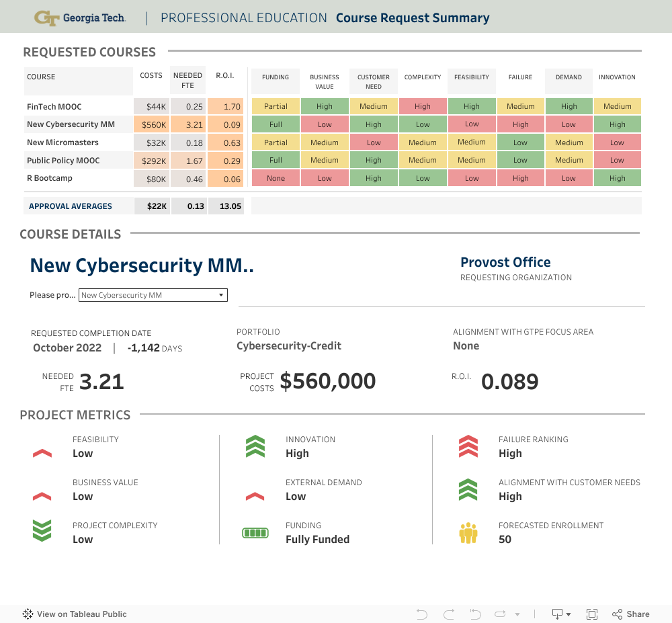Click the Revert icon in bottom toolbar
This screenshot has height=623, width=672.
click(x=475, y=614)
